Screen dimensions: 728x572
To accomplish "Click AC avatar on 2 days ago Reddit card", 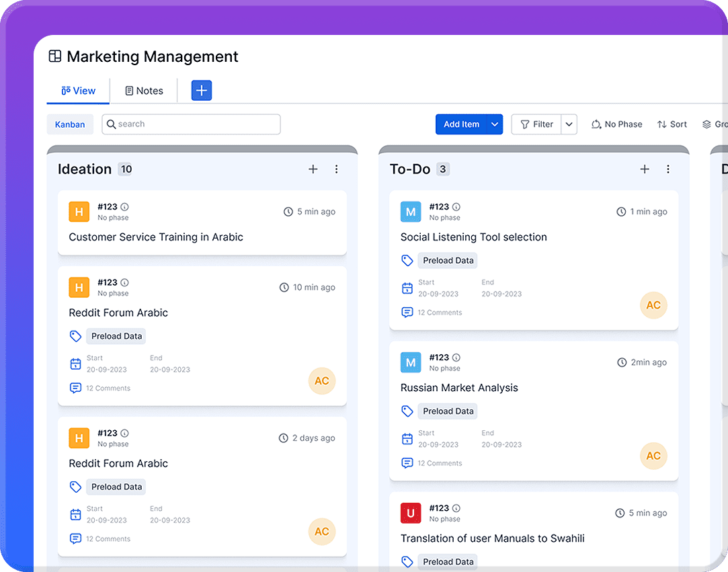I will coord(322,532).
